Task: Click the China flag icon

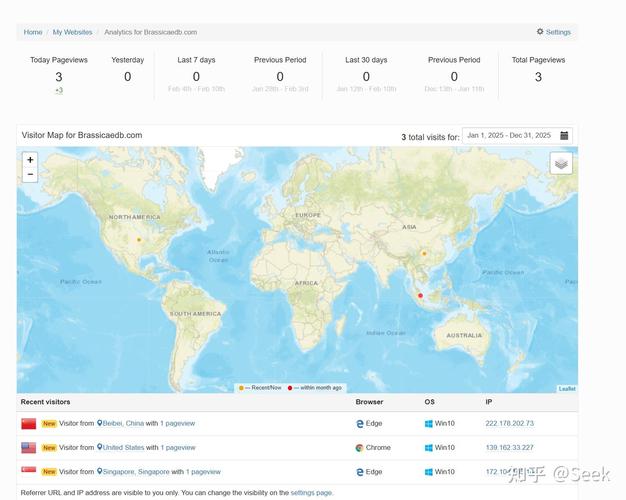Action: tap(29, 424)
